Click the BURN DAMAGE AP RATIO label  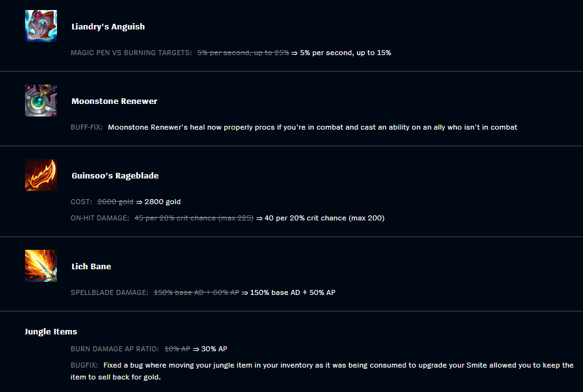point(115,349)
